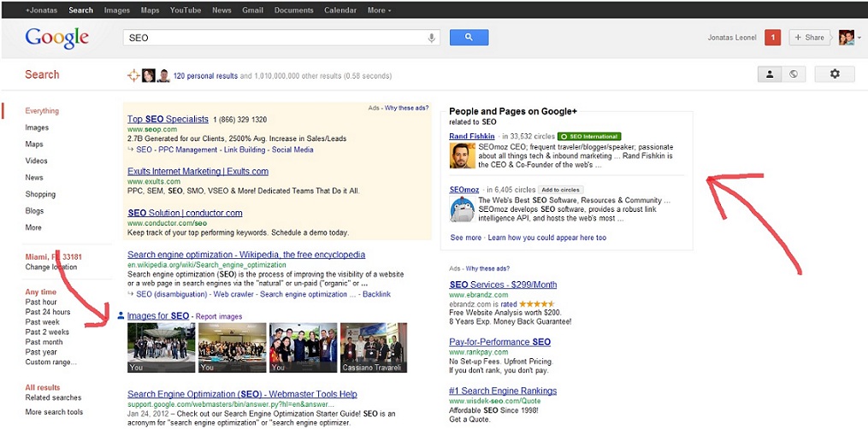Viewport: 868px width, 429px height.
Task: Open the Wikipedia Search engine optimization result
Action: click(x=246, y=255)
